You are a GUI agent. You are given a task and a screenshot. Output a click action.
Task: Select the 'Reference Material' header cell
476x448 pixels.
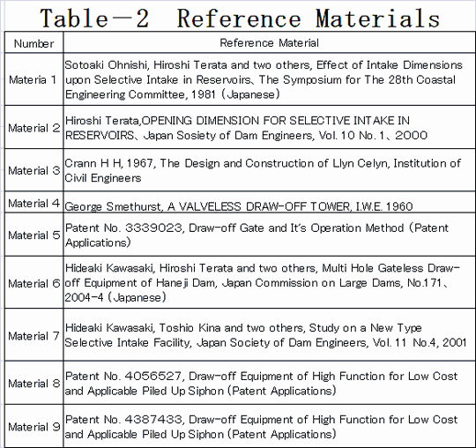(269, 42)
